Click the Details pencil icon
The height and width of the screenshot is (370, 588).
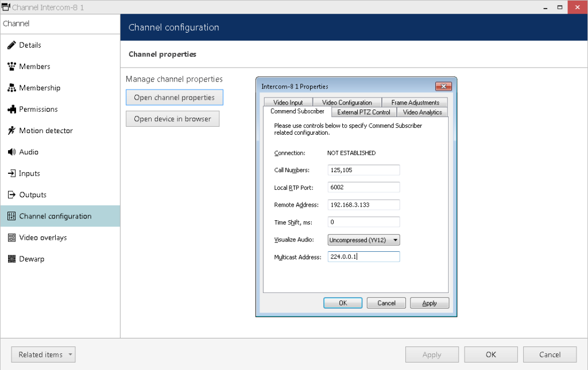11,45
